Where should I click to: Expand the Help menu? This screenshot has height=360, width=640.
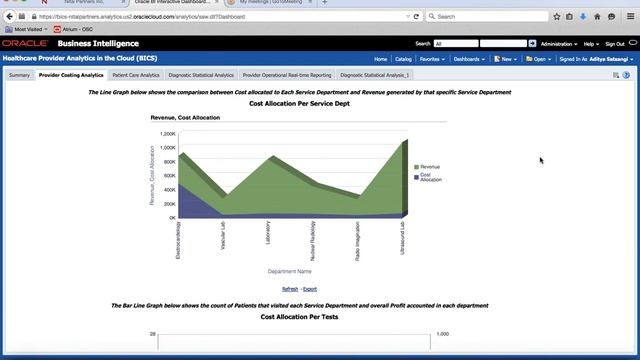coord(591,44)
